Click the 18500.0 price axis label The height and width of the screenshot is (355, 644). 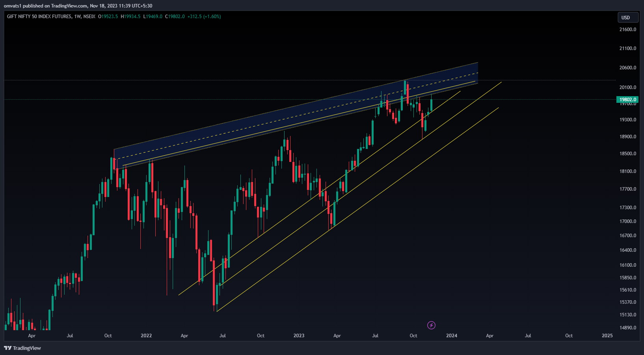pos(628,154)
